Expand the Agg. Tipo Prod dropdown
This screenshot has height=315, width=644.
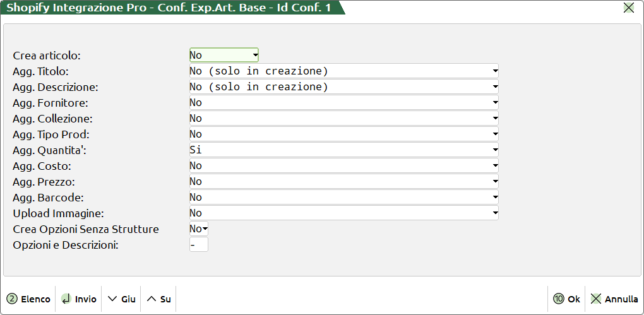(344, 134)
